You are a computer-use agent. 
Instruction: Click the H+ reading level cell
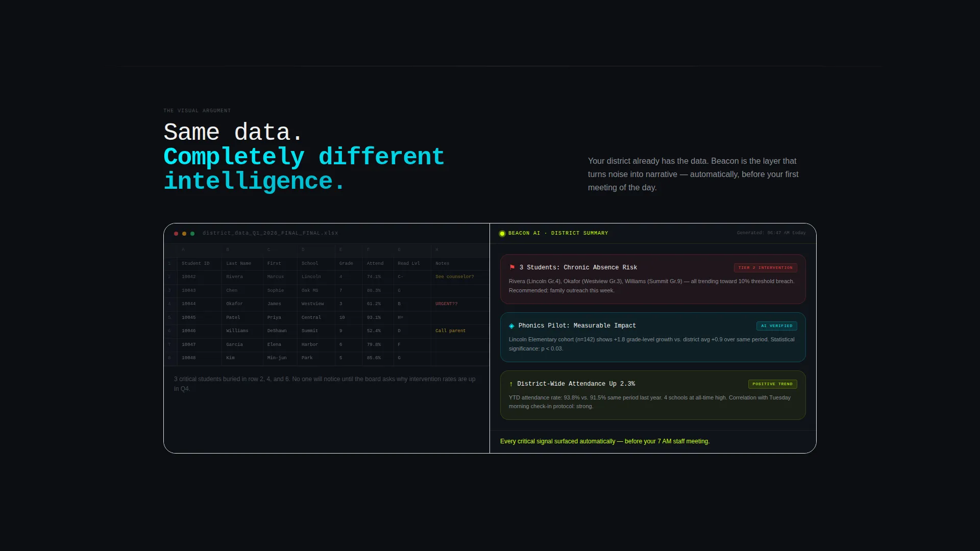412,318
